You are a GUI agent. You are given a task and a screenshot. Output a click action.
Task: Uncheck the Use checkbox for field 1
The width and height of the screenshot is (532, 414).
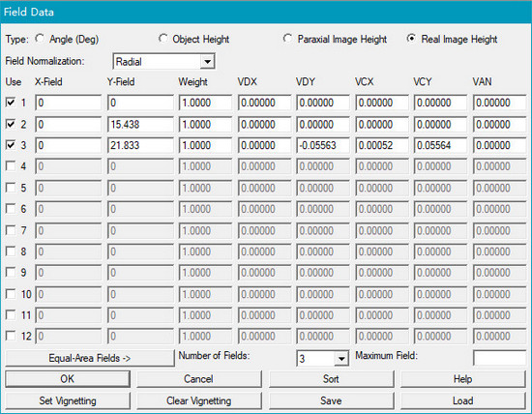11,103
